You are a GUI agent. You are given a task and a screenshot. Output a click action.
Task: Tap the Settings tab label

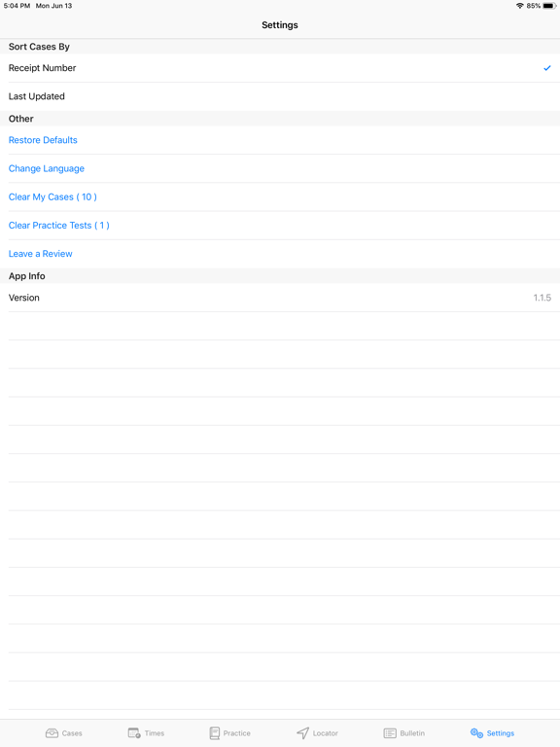[x=501, y=733]
